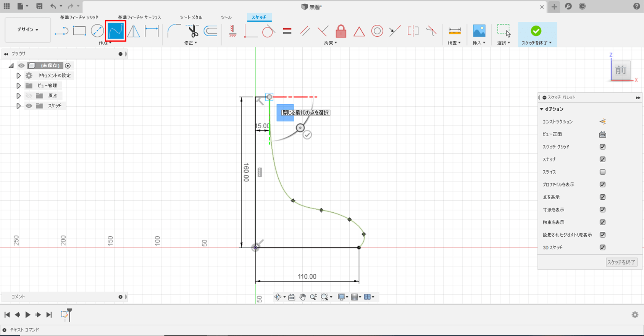The image size is (644, 336).
Task: Open the Insert image tool
Action: pyautogui.click(x=479, y=31)
